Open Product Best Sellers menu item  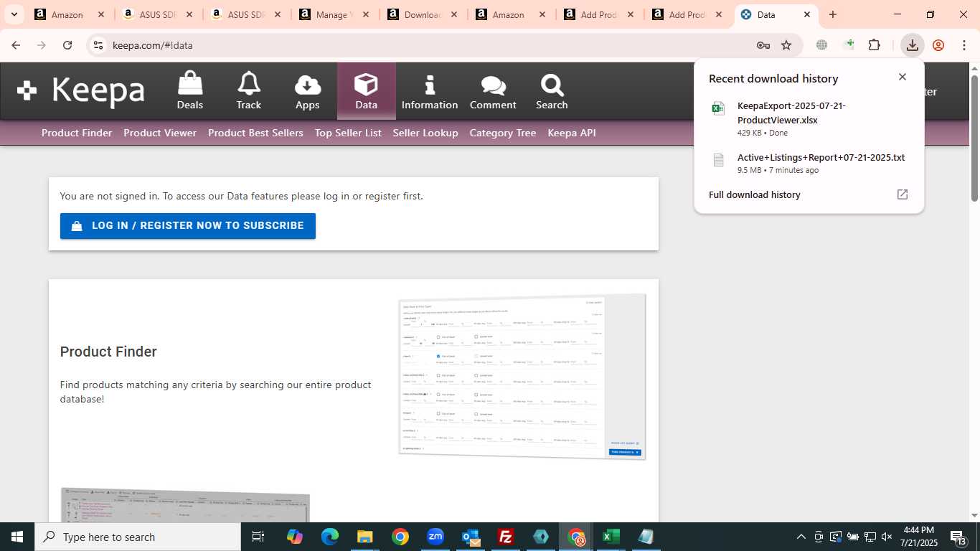click(x=255, y=133)
